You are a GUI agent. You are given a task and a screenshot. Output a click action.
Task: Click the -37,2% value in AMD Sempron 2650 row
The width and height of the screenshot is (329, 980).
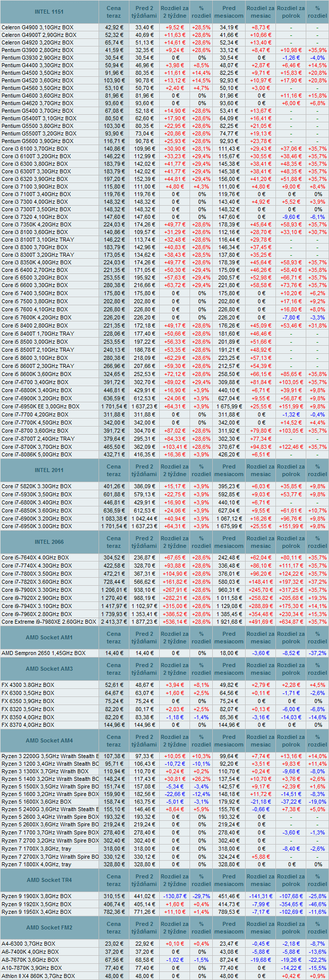click(317, 653)
